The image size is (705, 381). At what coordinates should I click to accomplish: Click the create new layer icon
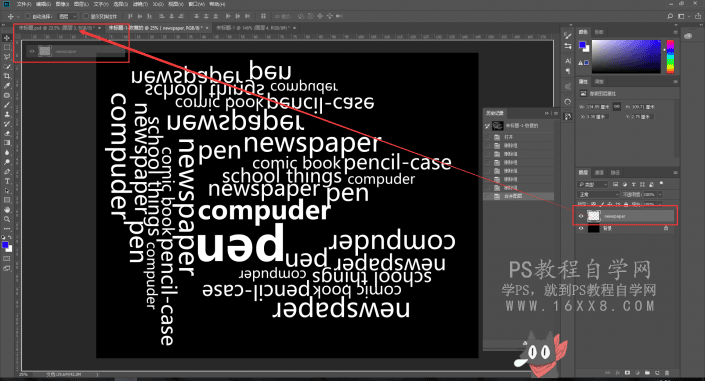tap(657, 372)
